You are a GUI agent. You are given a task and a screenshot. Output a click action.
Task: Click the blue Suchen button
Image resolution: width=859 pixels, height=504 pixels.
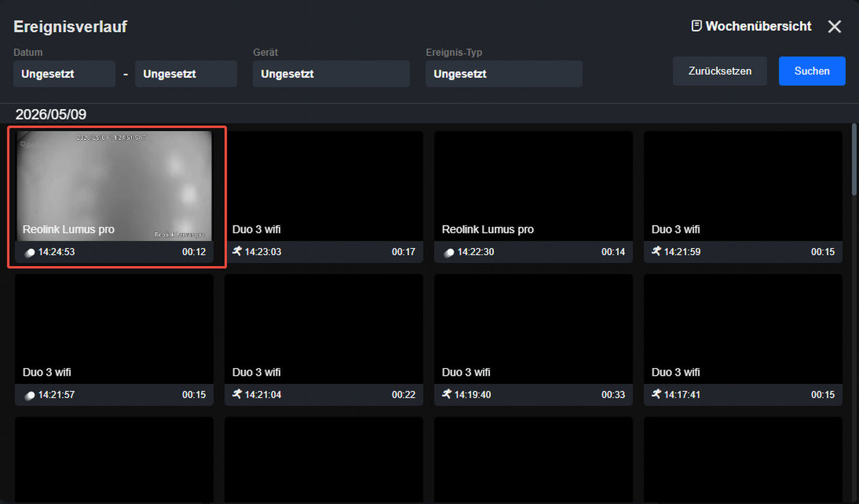812,71
